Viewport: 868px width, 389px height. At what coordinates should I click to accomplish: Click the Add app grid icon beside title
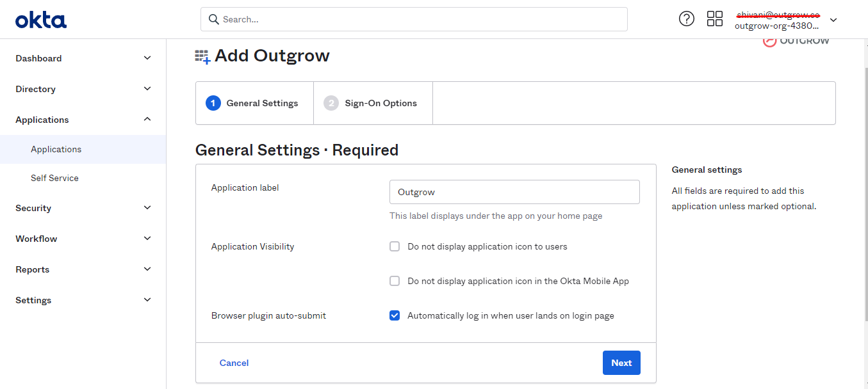(x=202, y=56)
